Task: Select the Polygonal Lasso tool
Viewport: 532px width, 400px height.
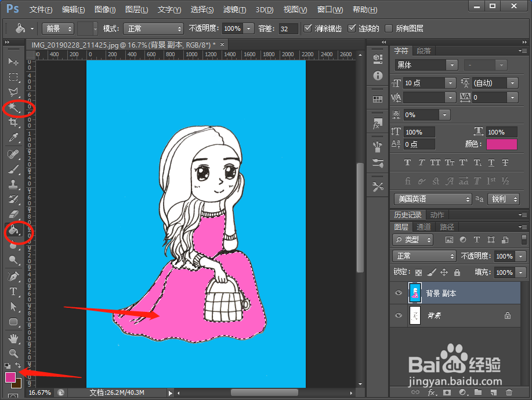Action: (x=13, y=92)
